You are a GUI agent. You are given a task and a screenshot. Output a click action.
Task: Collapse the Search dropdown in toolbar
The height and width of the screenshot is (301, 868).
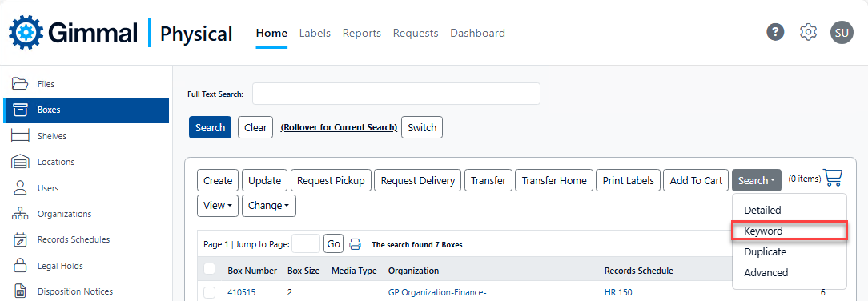(x=756, y=180)
